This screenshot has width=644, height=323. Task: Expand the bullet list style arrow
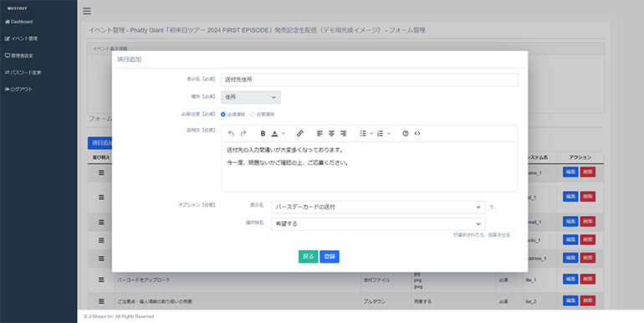click(x=371, y=134)
